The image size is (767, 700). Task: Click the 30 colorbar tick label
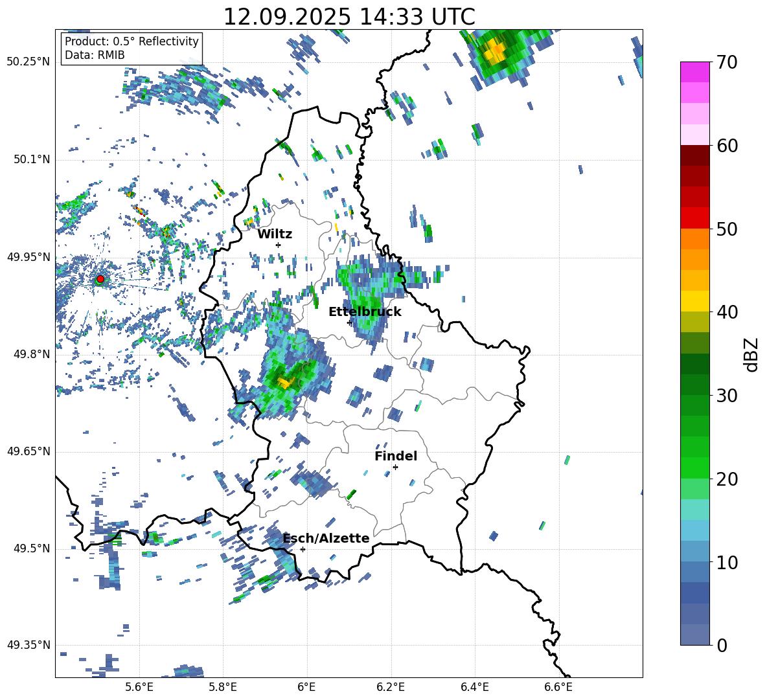726,396
